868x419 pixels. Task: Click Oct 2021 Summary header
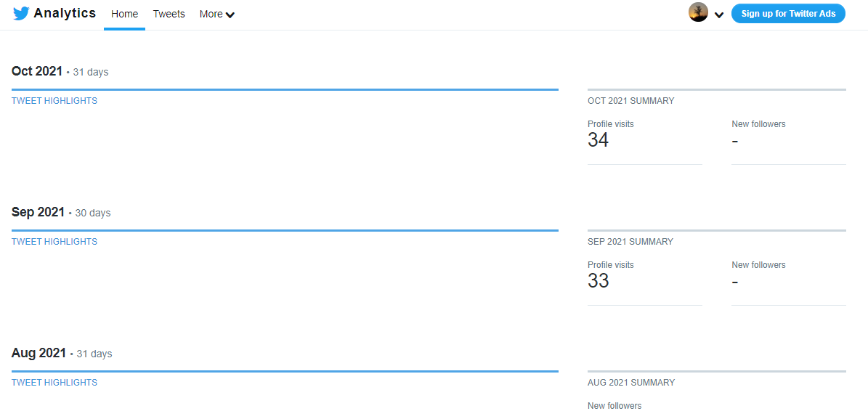coord(630,101)
